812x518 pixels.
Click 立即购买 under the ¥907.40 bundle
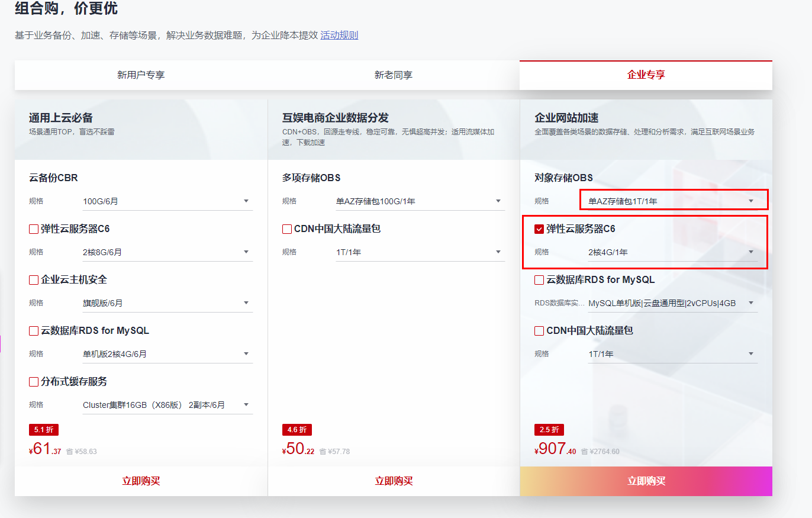click(646, 481)
